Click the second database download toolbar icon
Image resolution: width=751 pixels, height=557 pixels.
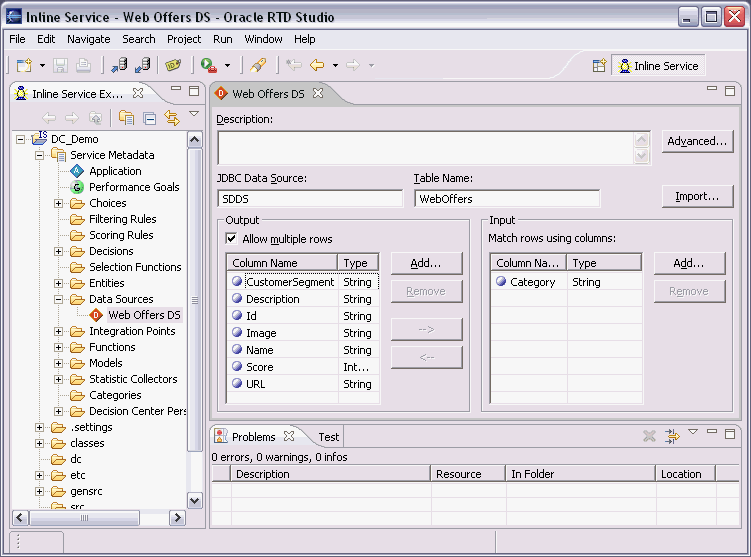click(x=143, y=65)
